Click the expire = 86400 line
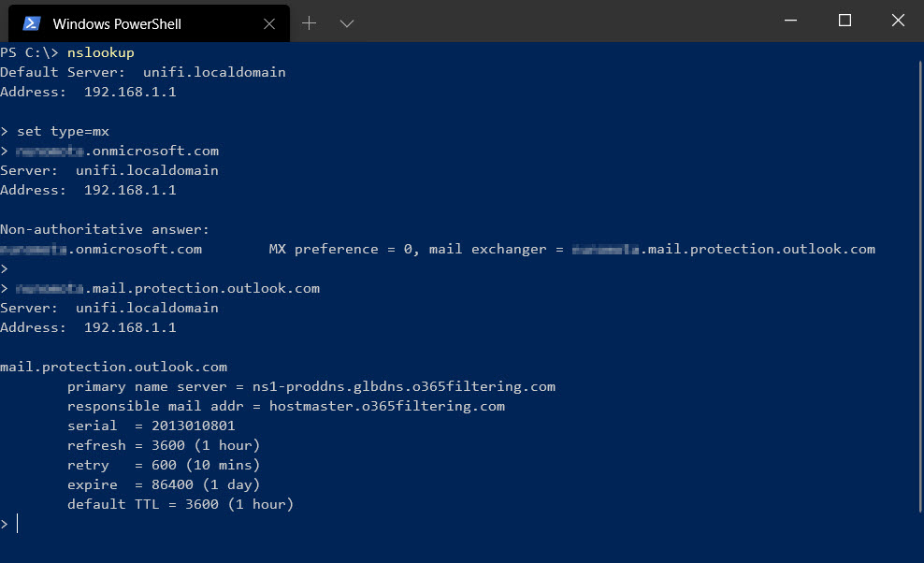The image size is (924, 563). [164, 484]
